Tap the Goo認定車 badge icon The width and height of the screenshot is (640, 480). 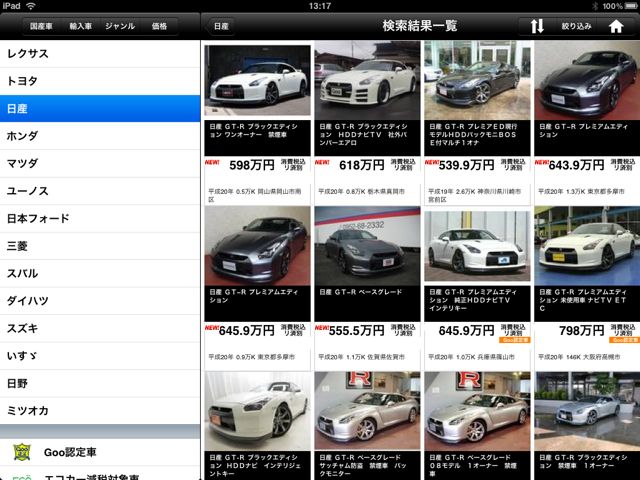[x=22, y=452]
